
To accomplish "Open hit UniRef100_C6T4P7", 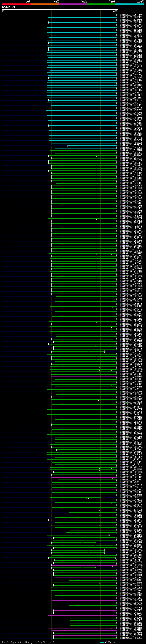I will point(131,15).
